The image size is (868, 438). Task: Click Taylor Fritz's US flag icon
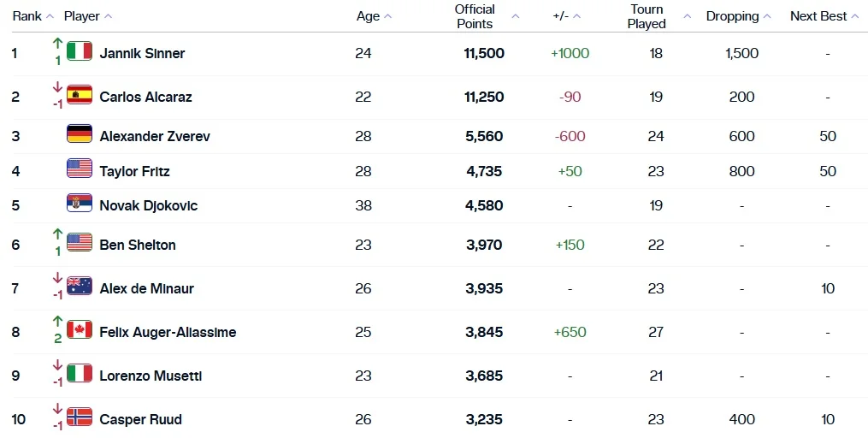[79, 169]
